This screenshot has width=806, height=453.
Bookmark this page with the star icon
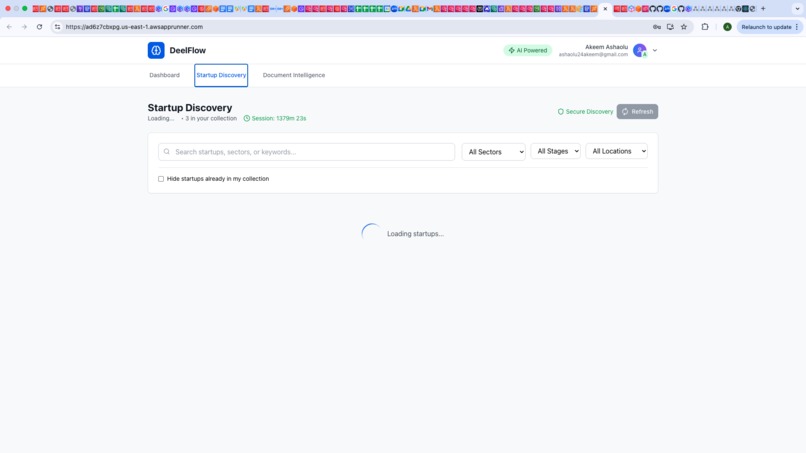684,27
